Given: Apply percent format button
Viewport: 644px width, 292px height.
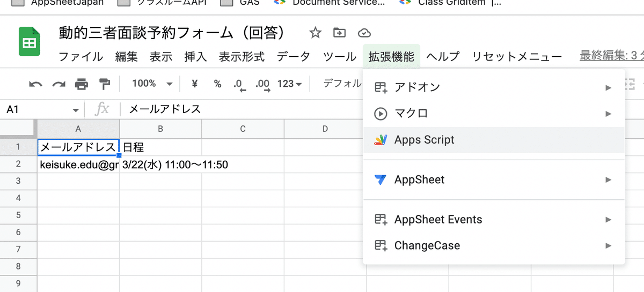Looking at the screenshot, I should click(x=217, y=84).
